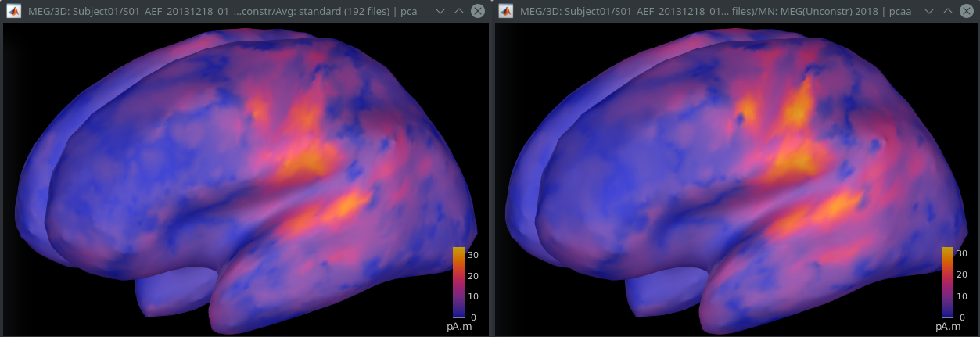Screen dimensions: 980x337
Task: Maximize the right MN: MEG(Unconstr) window
Action: 949,11
